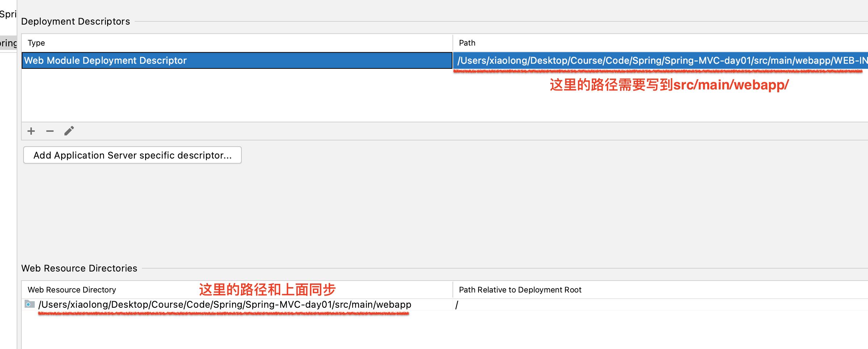868x349 pixels.
Task: Select the Web Module Deployment Descriptor row
Action: pos(237,60)
